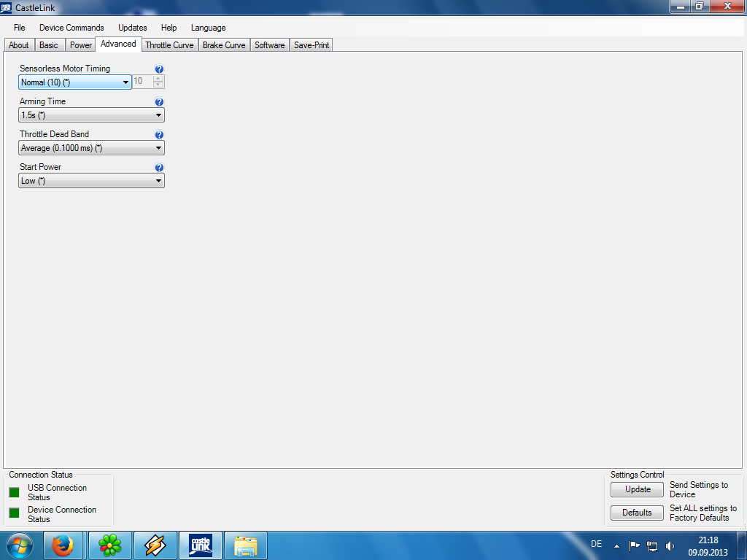The image size is (747, 560).
Task: Open Winamp lightning icon in taskbar
Action: tap(155, 545)
